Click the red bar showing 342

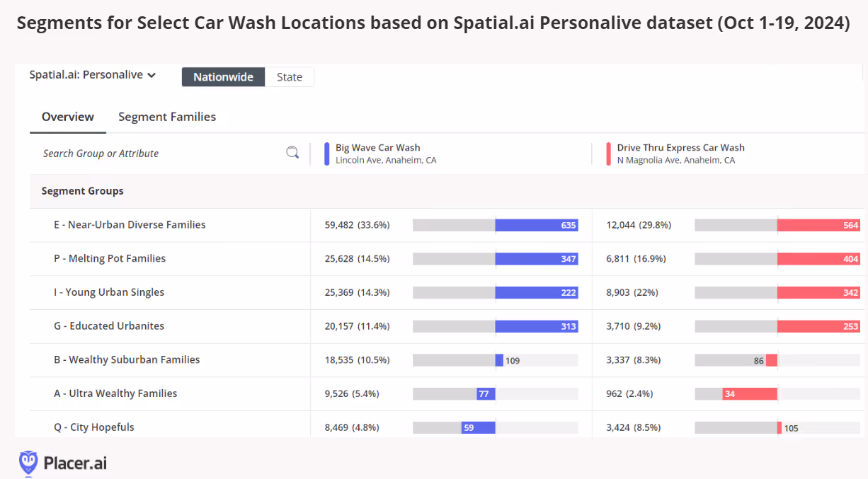818,292
